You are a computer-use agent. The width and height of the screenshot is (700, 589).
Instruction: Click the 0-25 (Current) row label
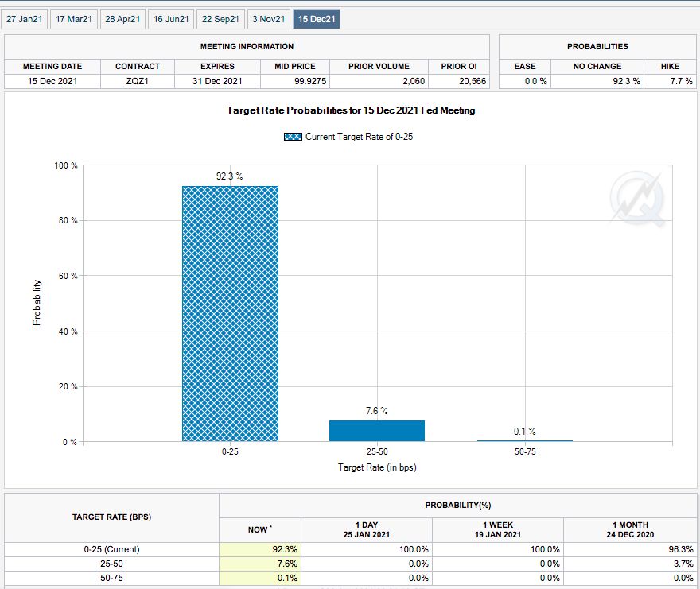(111, 549)
